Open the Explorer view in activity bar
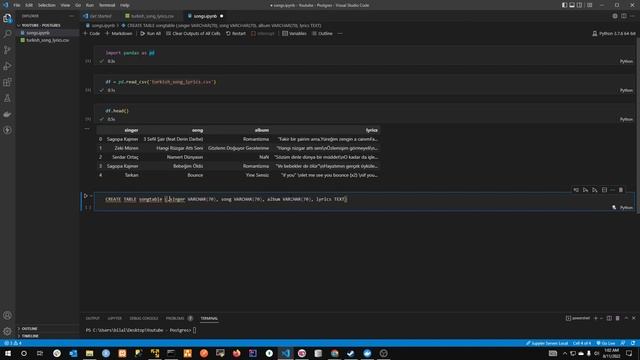This screenshot has height=360, width=640. point(7,18)
